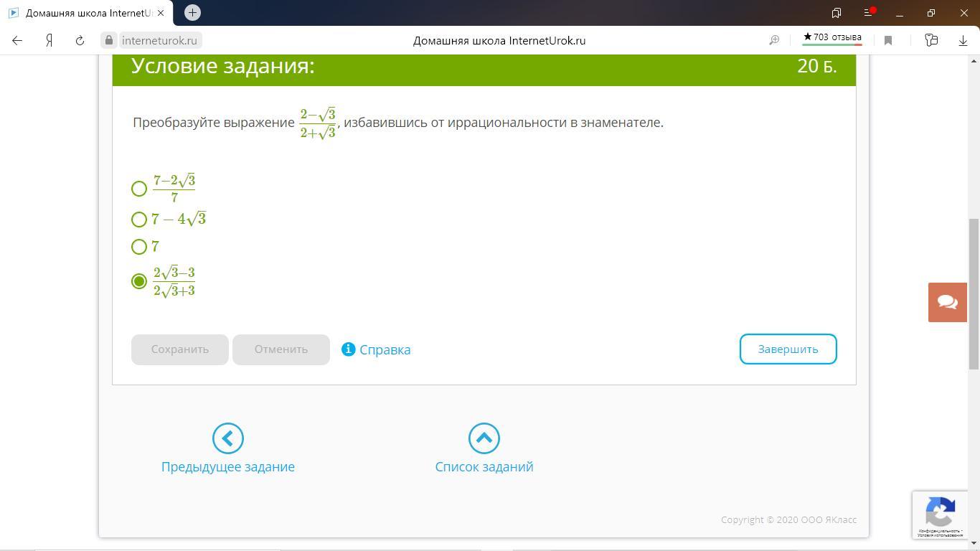Go back to the previous page

click(17, 40)
